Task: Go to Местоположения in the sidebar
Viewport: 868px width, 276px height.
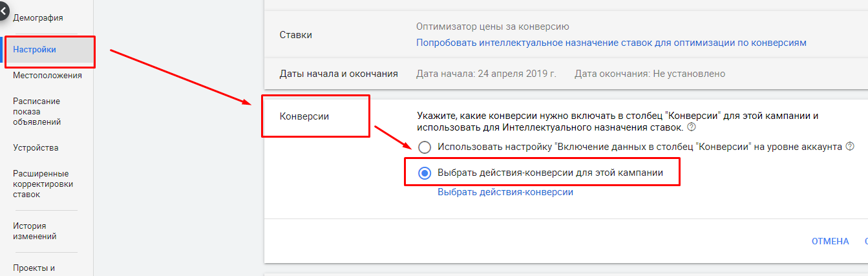Action: 47,76
